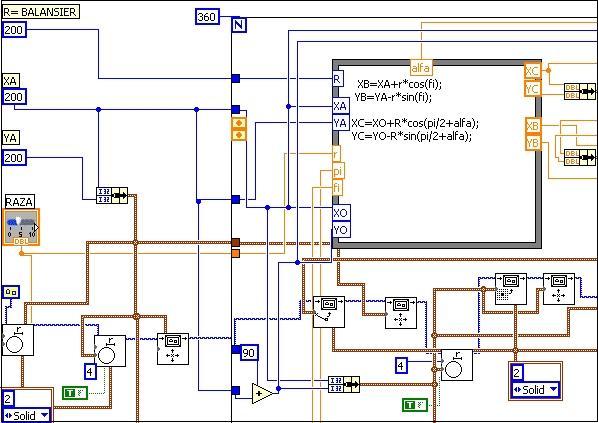
Task: Click the constant 4 inside the loop
Action: (401, 366)
